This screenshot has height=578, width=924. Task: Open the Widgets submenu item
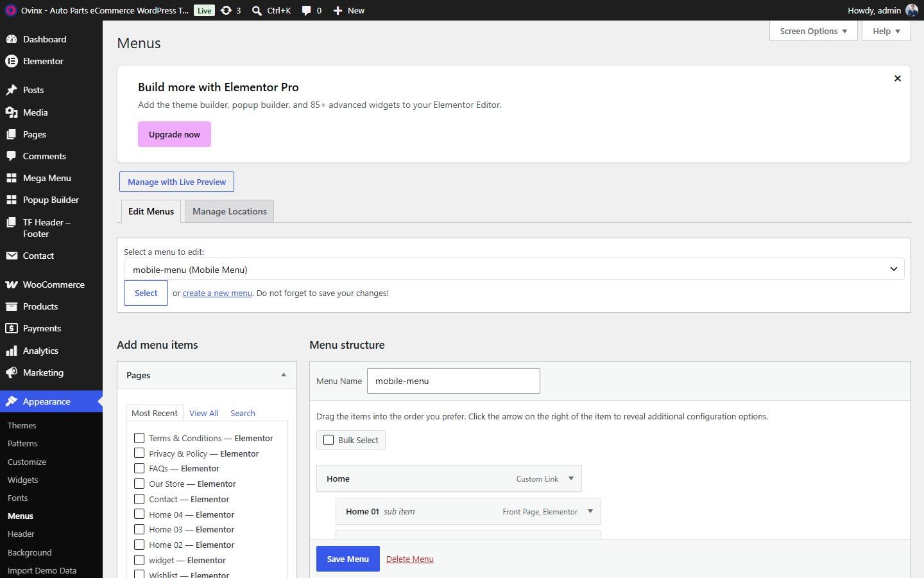(x=22, y=480)
